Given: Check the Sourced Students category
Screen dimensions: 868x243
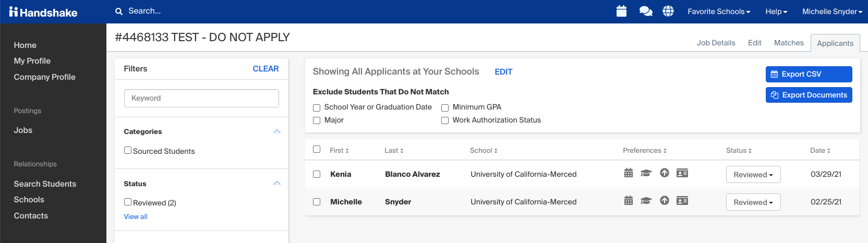Looking at the screenshot, I should [x=128, y=150].
